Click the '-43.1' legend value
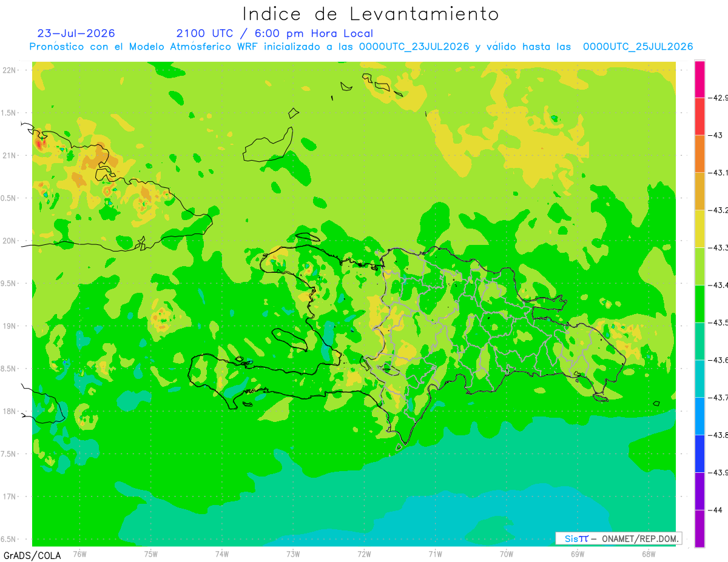728x562 pixels. pyautogui.click(x=718, y=173)
